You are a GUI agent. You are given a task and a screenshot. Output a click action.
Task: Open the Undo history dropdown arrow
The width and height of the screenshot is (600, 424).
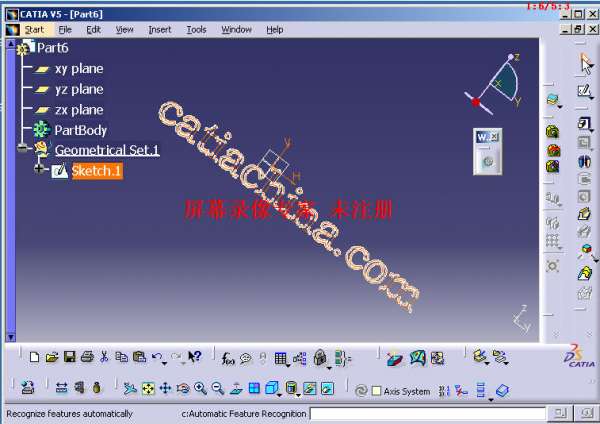point(165,360)
